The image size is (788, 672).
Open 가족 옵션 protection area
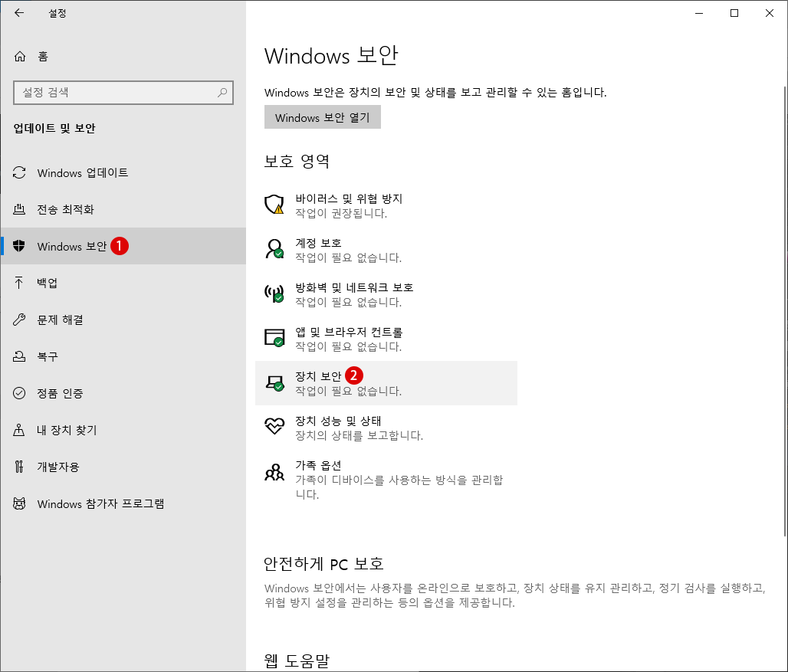[386, 479]
